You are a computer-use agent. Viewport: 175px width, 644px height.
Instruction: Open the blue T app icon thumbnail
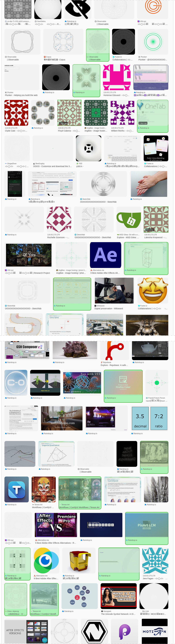pyautogui.click(x=16, y=489)
